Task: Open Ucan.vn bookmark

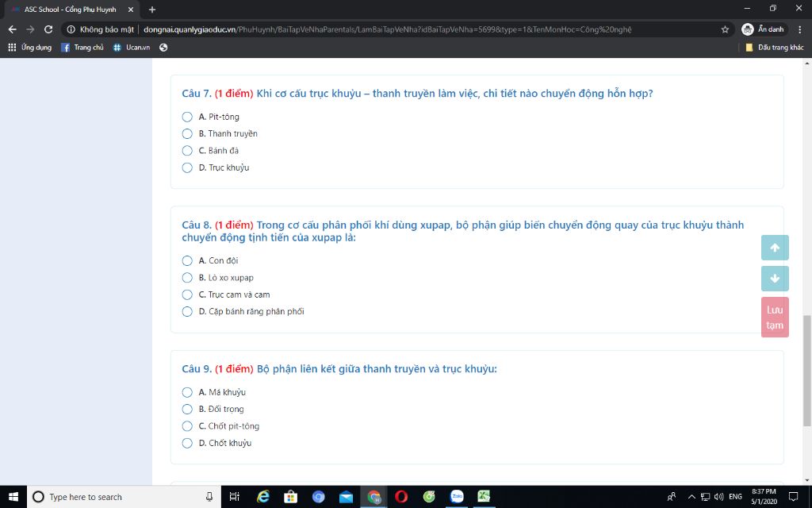Action: pyautogui.click(x=132, y=47)
